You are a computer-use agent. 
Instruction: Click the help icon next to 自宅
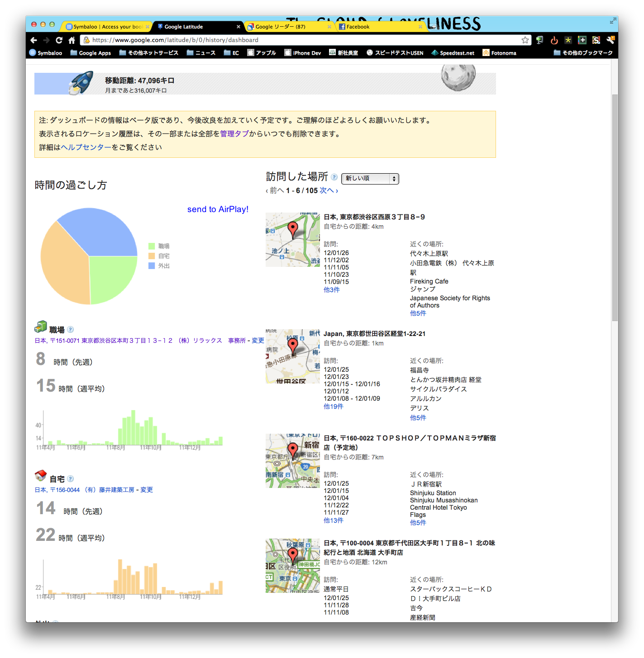click(71, 479)
